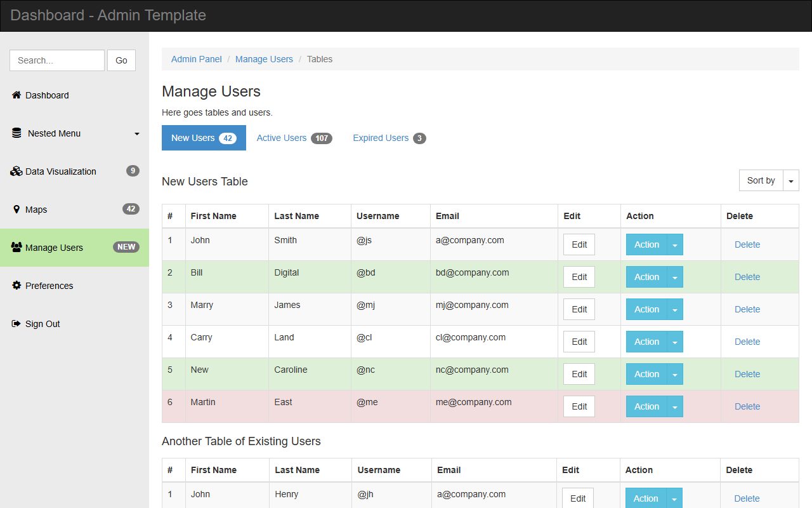812x508 pixels.
Task: Open Action dropdown caret for Marry James
Action: (x=675, y=309)
